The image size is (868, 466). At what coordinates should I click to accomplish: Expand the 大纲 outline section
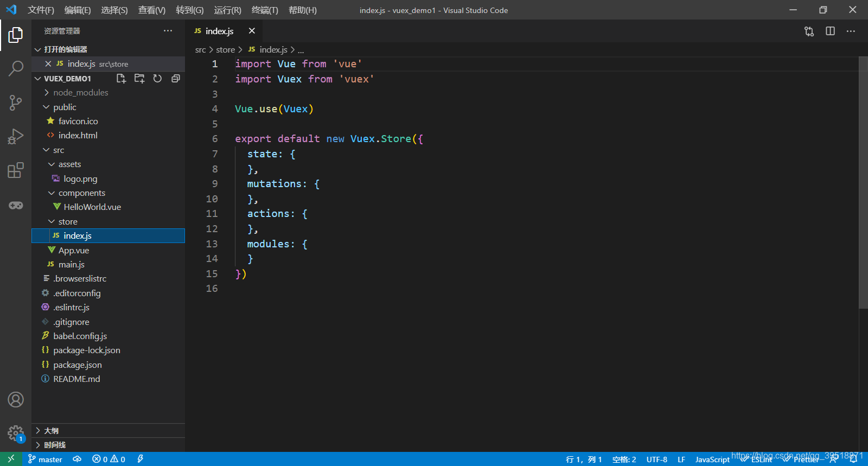[x=108, y=431]
